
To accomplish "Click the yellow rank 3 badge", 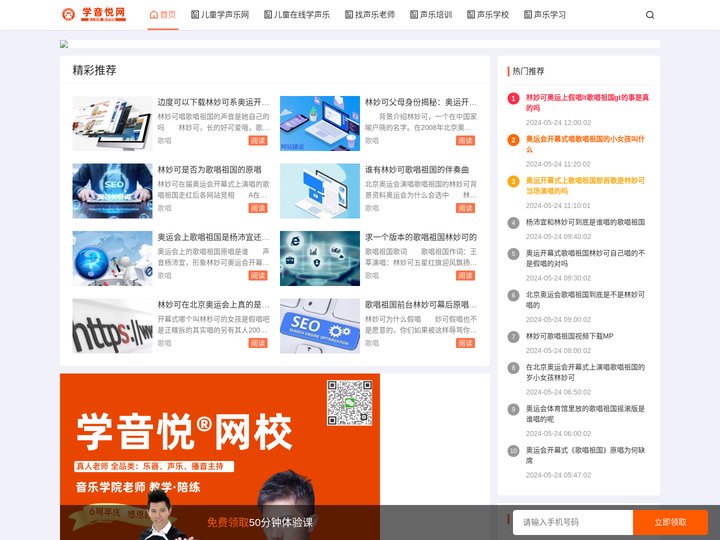I will click(x=513, y=181).
